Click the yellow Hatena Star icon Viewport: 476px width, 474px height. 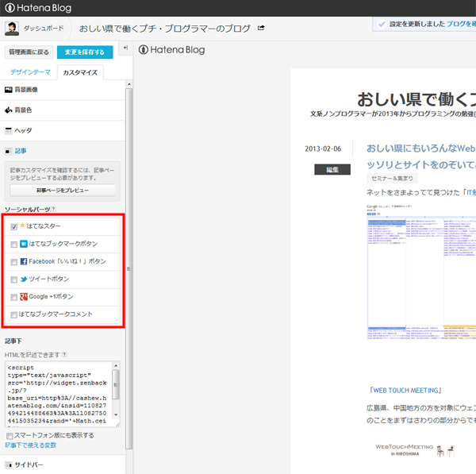pos(22,225)
